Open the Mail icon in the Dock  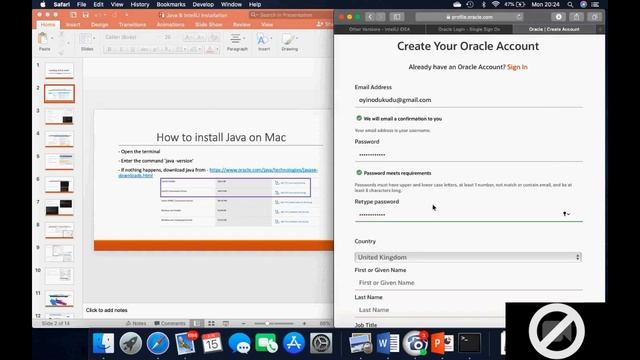coord(185,343)
